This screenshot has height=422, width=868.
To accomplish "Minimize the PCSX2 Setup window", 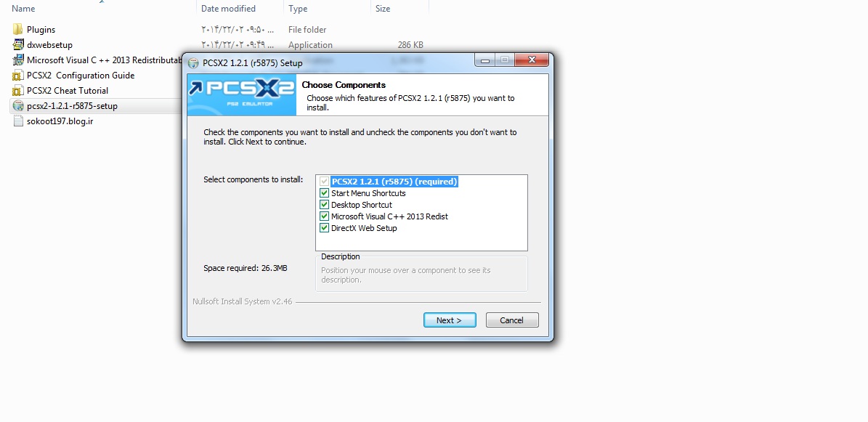I will coord(485,60).
